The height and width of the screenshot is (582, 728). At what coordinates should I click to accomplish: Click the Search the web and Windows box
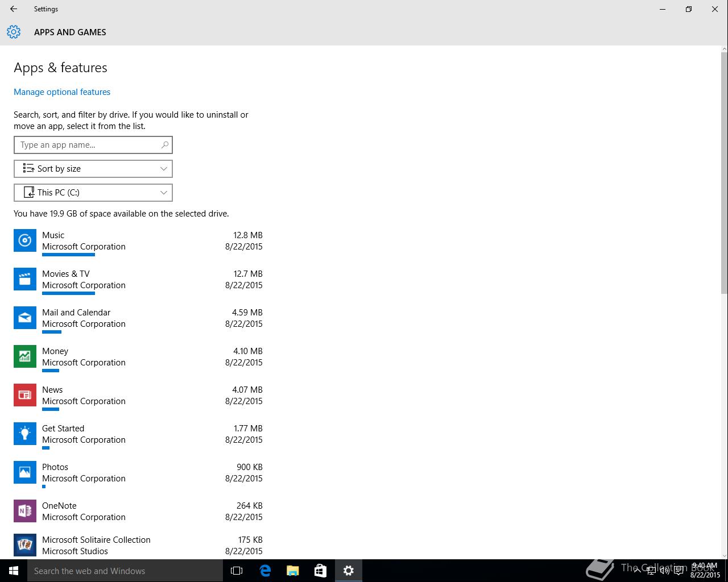coord(125,571)
